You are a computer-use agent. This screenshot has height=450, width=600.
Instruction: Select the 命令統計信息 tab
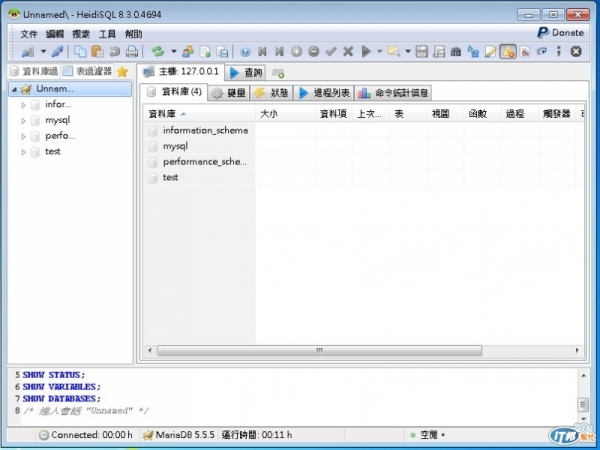(x=393, y=93)
